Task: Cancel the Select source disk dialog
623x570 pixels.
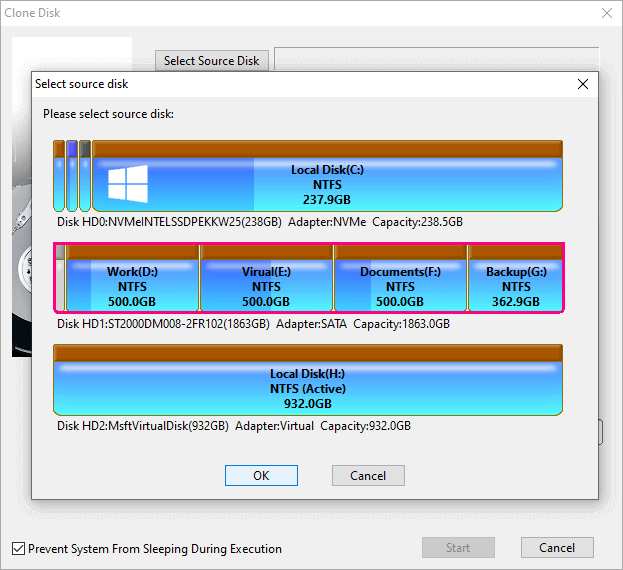Action: coord(367,476)
